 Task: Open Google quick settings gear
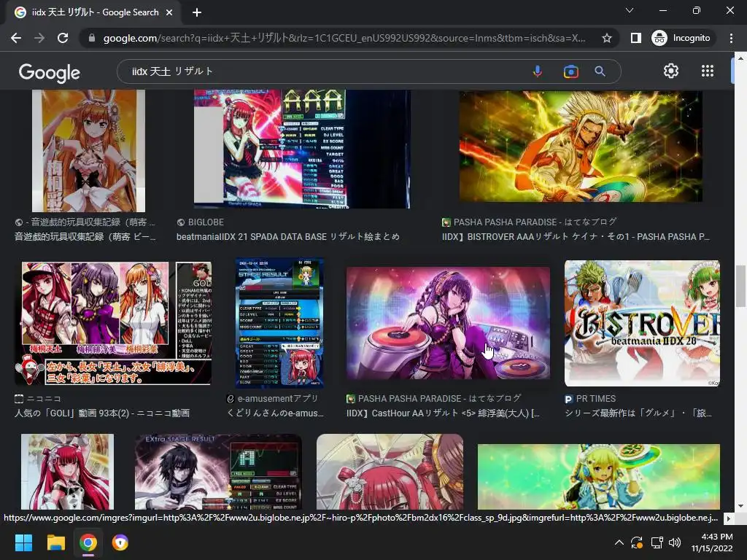tap(671, 71)
